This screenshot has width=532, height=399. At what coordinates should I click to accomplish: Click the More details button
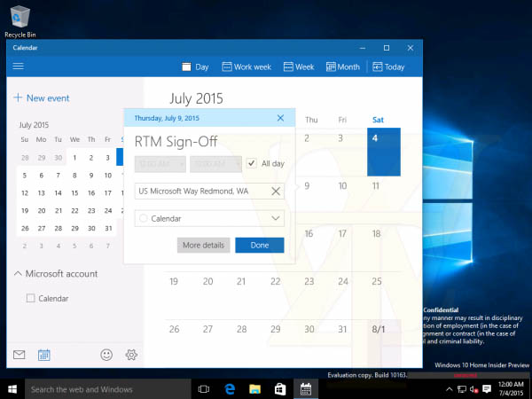click(x=204, y=245)
